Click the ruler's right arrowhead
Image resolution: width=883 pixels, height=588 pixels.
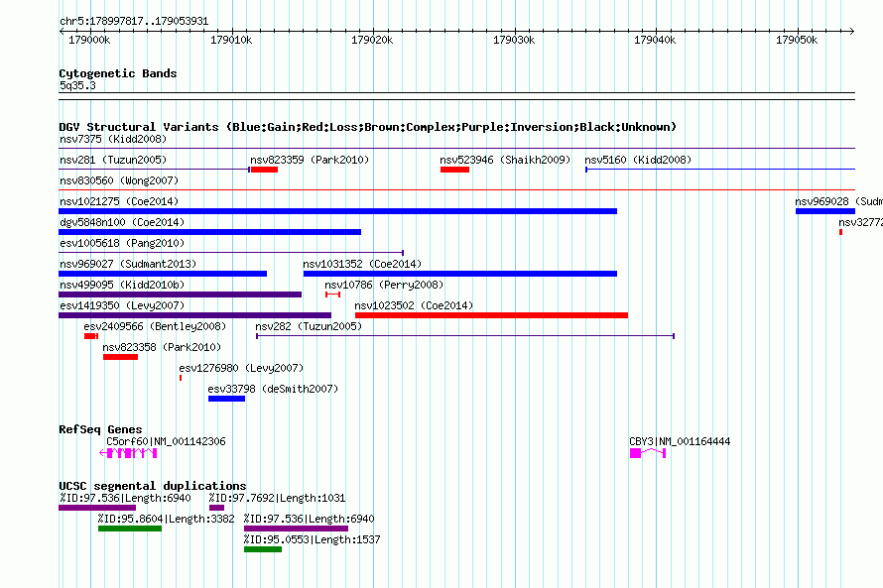[852, 32]
